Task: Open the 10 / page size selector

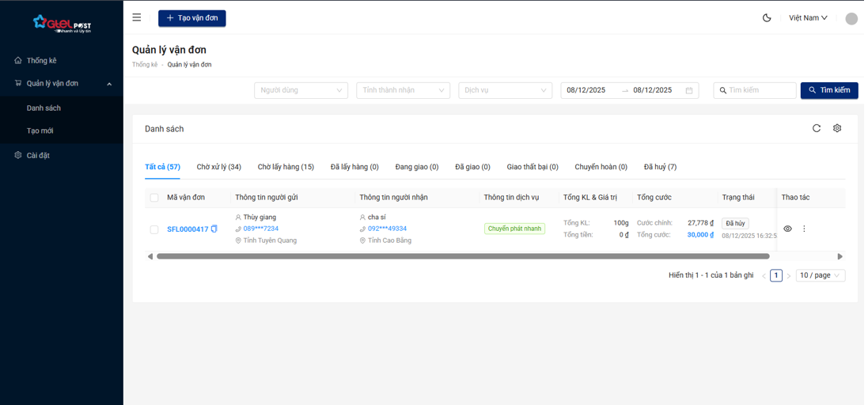Action: pyautogui.click(x=820, y=275)
